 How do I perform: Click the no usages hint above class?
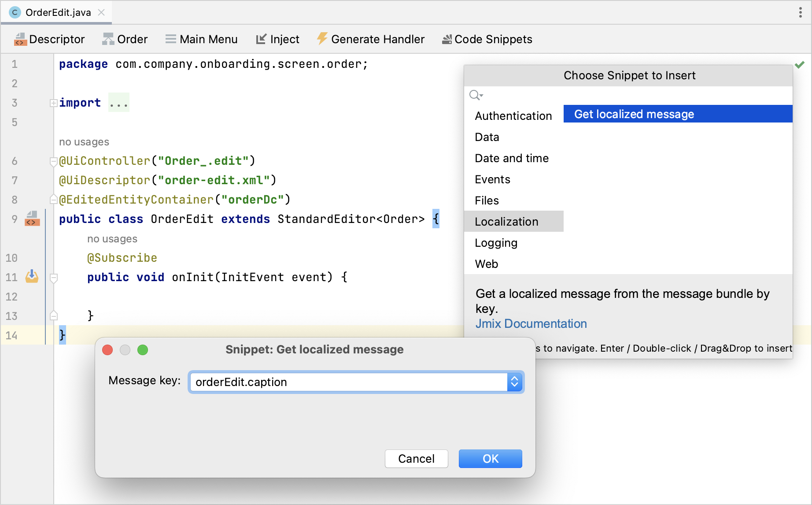[84, 142]
